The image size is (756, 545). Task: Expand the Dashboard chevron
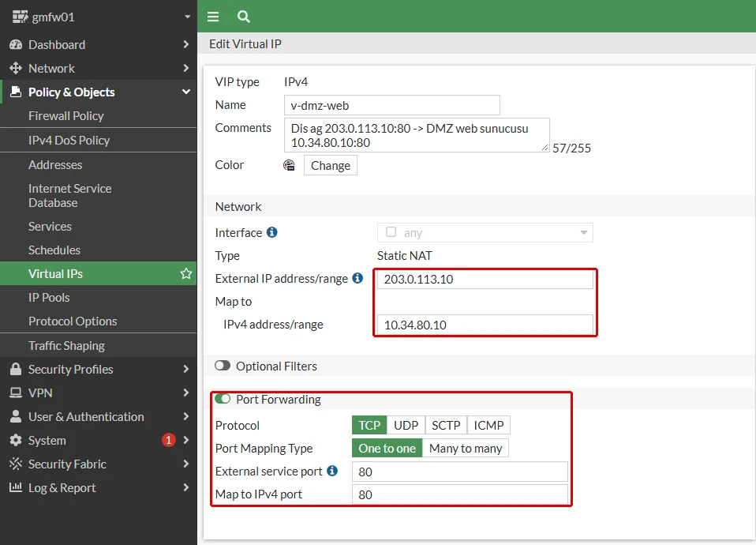(186, 44)
